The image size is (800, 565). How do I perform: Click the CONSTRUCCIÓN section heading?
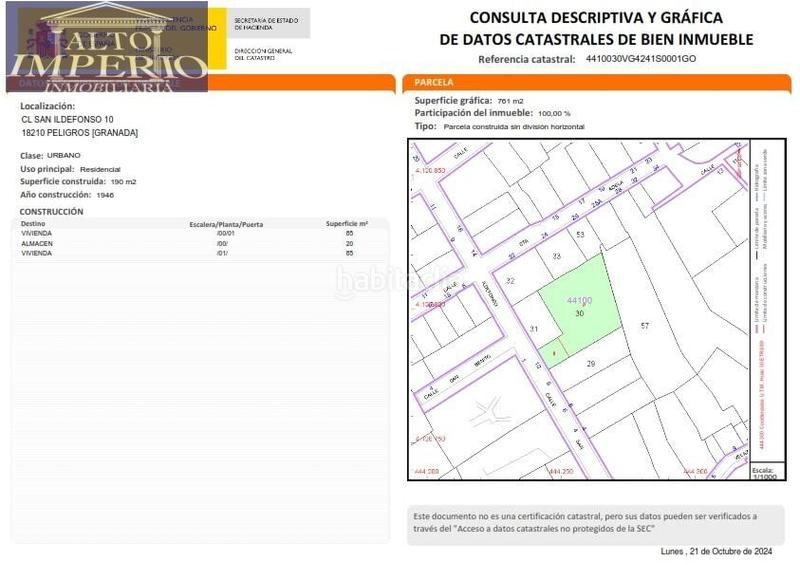[52, 212]
